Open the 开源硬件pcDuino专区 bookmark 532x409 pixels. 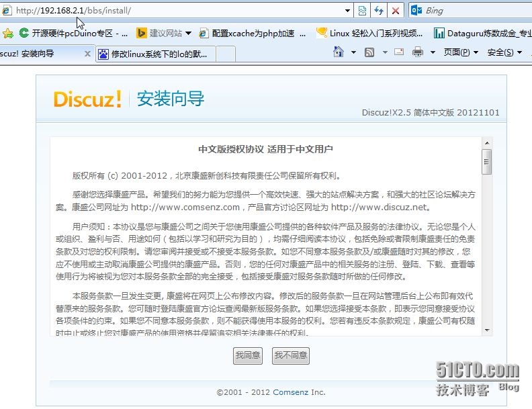coord(73,33)
